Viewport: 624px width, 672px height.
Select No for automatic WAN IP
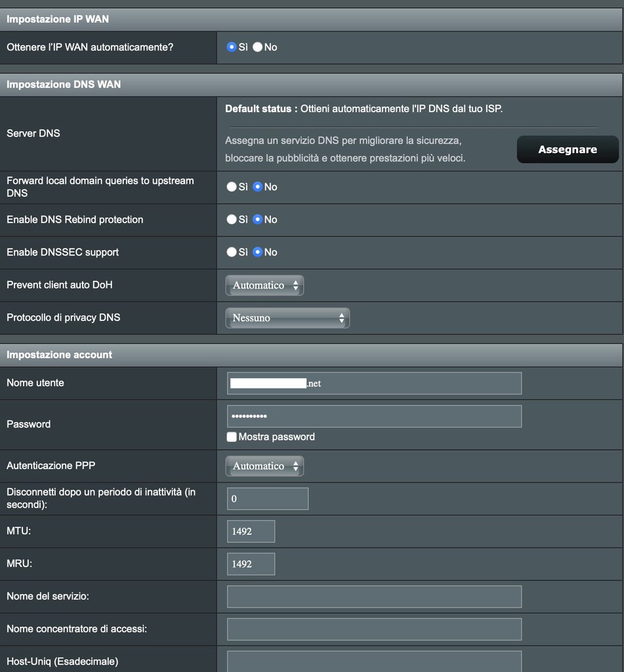(x=257, y=47)
